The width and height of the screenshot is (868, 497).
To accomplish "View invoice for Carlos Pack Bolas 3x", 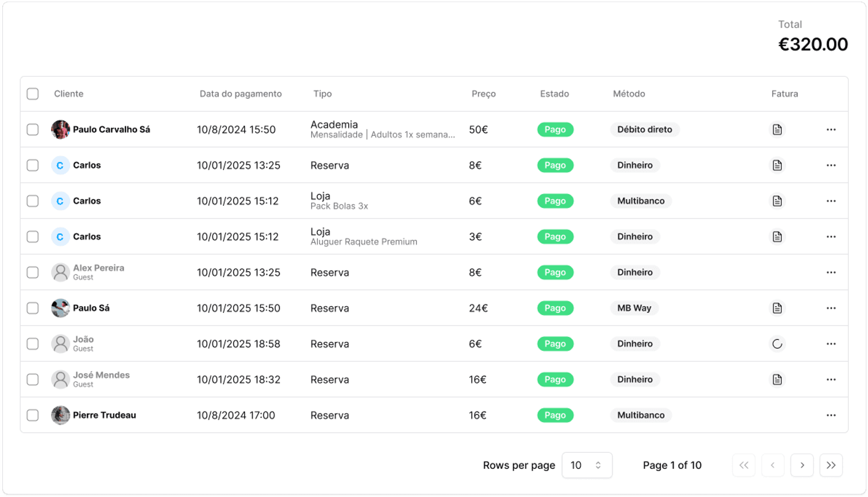I will [777, 201].
